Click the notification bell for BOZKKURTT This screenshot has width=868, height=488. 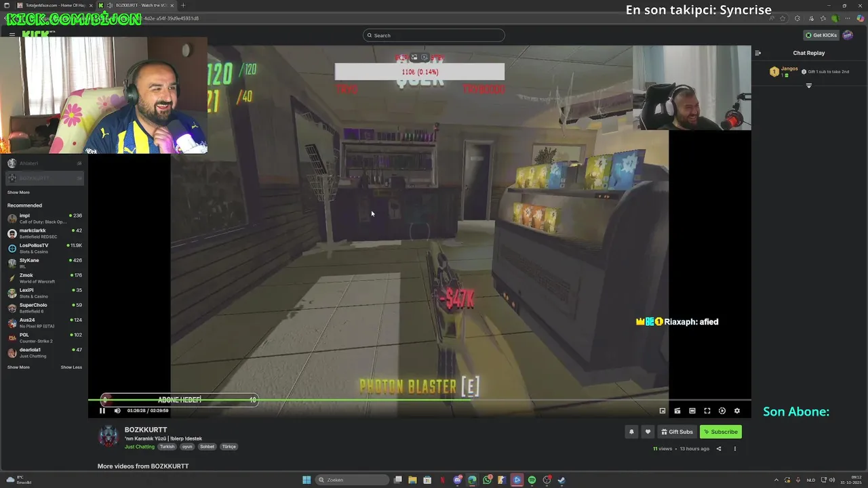click(631, 432)
